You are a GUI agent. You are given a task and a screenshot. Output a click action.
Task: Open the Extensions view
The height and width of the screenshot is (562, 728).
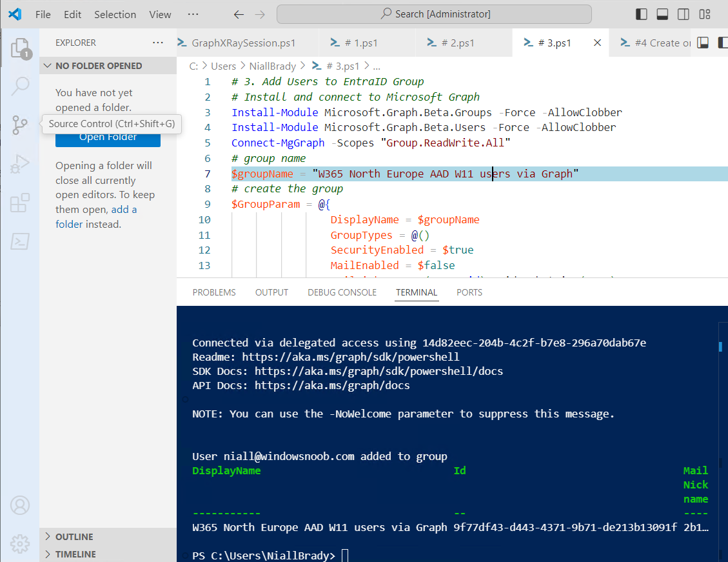[x=20, y=203]
